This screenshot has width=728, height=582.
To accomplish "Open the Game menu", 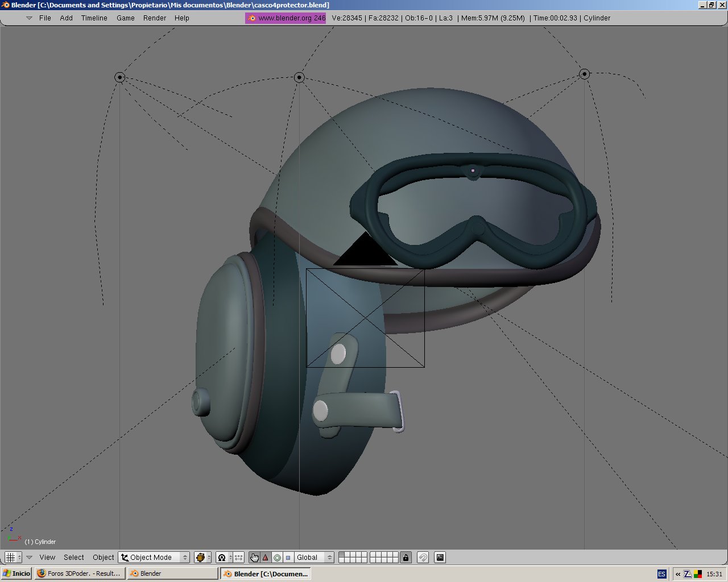I will click(x=126, y=18).
